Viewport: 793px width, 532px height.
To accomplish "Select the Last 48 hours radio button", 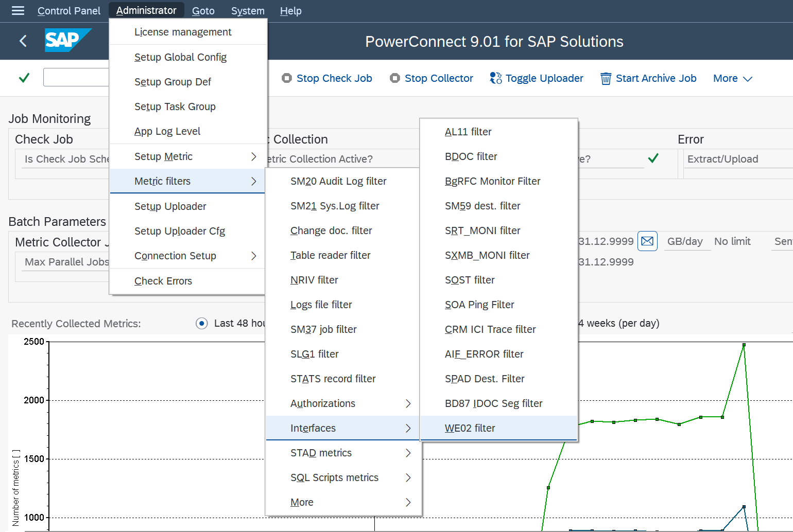I will [x=202, y=323].
